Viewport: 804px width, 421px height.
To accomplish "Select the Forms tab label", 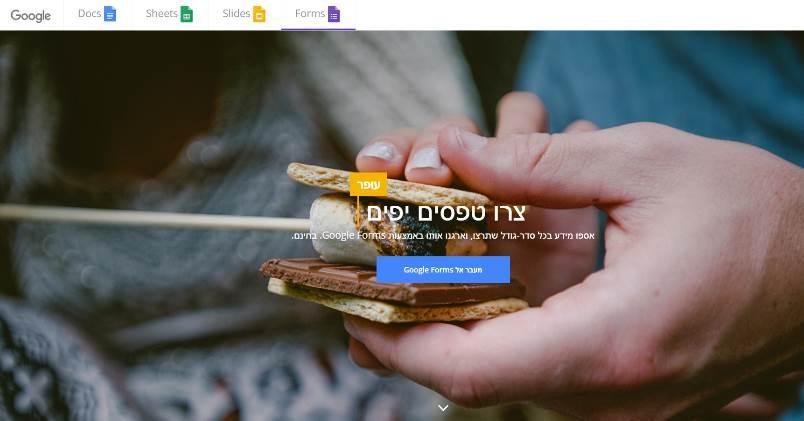I will 310,14.
